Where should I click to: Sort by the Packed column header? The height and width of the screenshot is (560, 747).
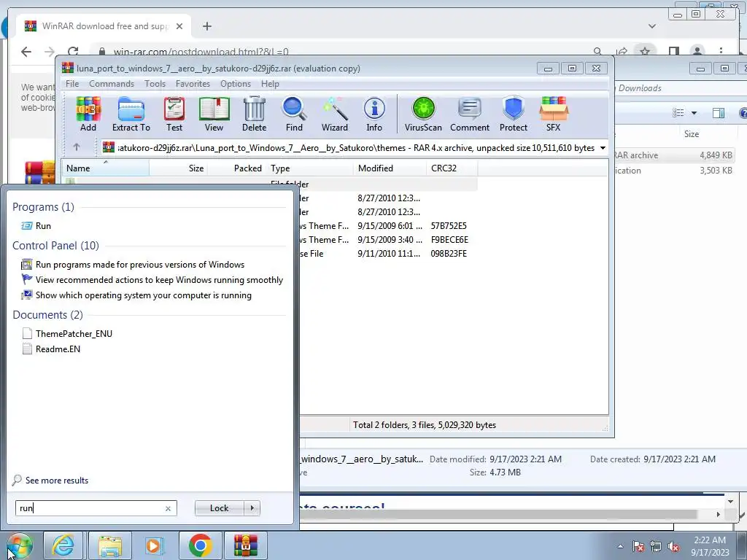point(237,168)
